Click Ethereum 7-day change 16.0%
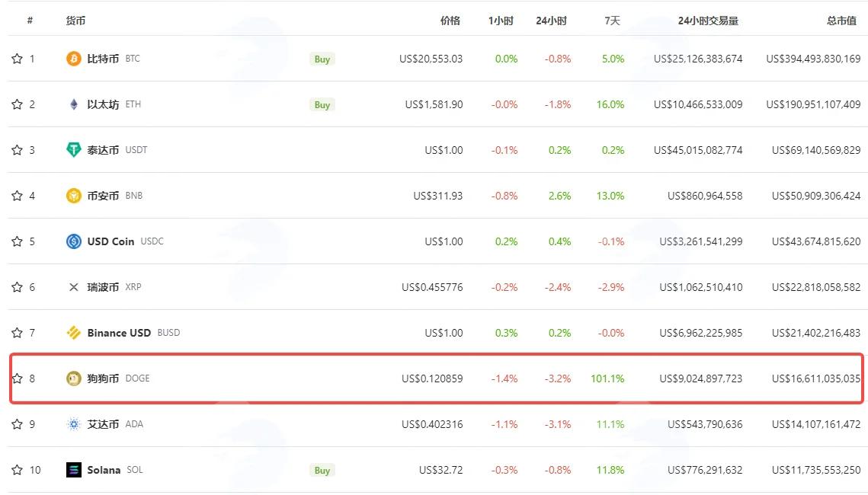 pos(610,104)
